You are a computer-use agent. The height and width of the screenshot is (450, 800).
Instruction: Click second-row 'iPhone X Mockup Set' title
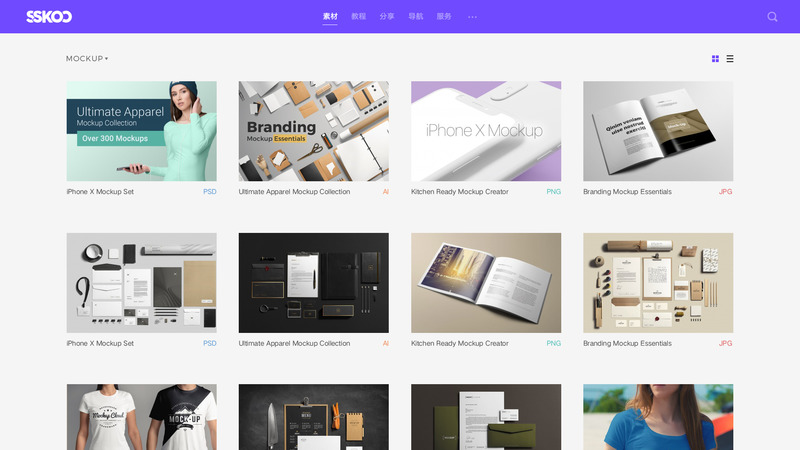tap(100, 343)
